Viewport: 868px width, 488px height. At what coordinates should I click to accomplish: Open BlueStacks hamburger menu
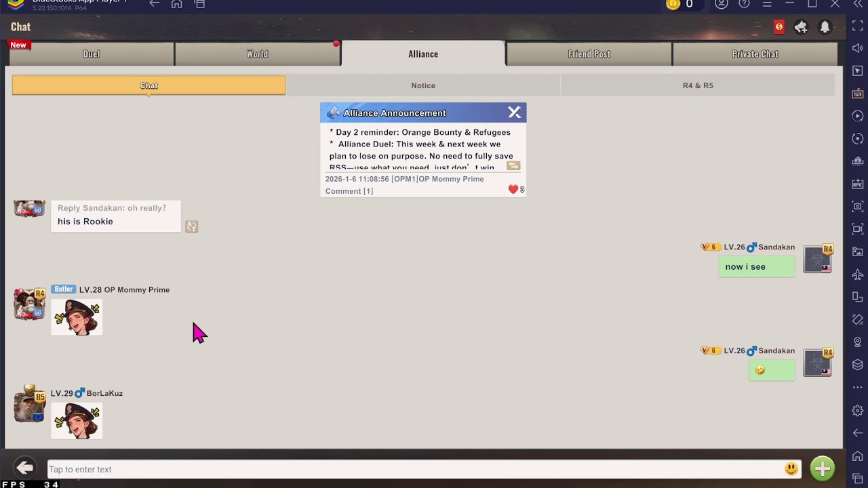tap(767, 4)
